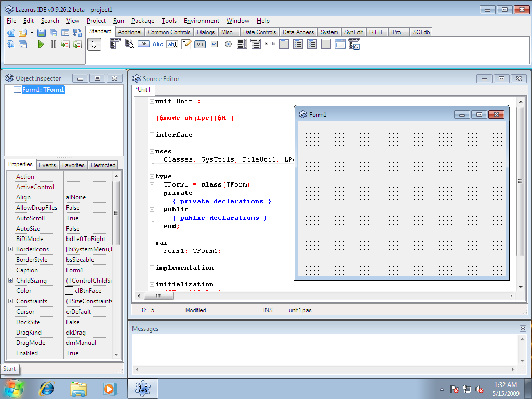Select the TScrollBar component icon

tap(270, 44)
